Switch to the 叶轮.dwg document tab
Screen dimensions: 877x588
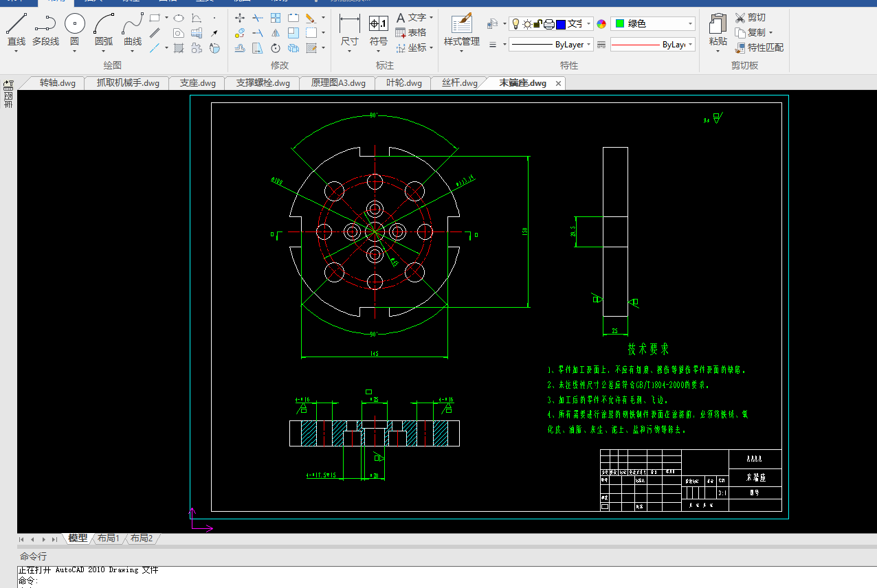[x=403, y=83]
